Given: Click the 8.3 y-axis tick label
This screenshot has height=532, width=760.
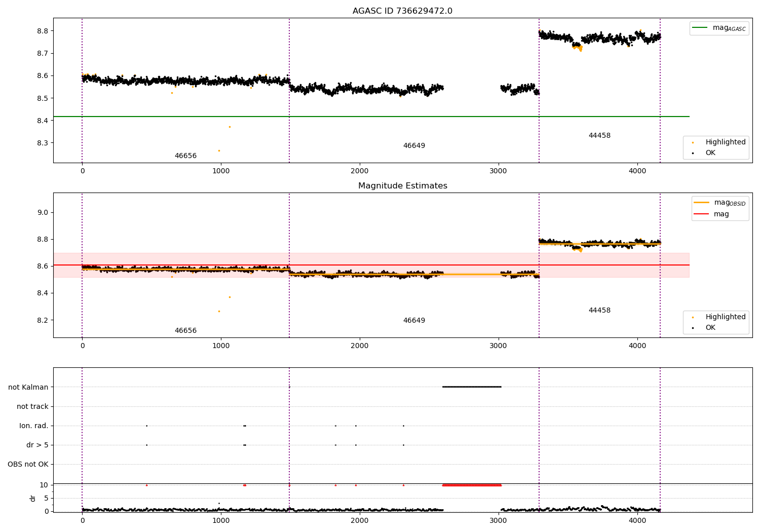Looking at the screenshot, I should coord(43,143).
